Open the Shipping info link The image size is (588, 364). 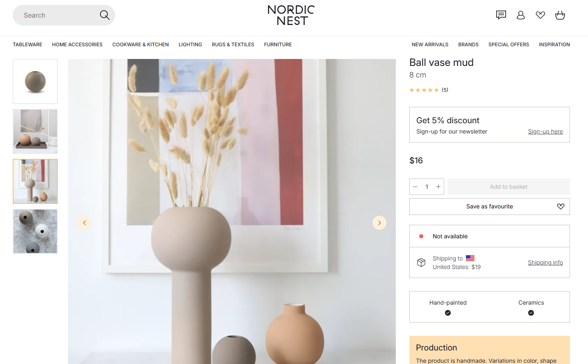point(545,262)
